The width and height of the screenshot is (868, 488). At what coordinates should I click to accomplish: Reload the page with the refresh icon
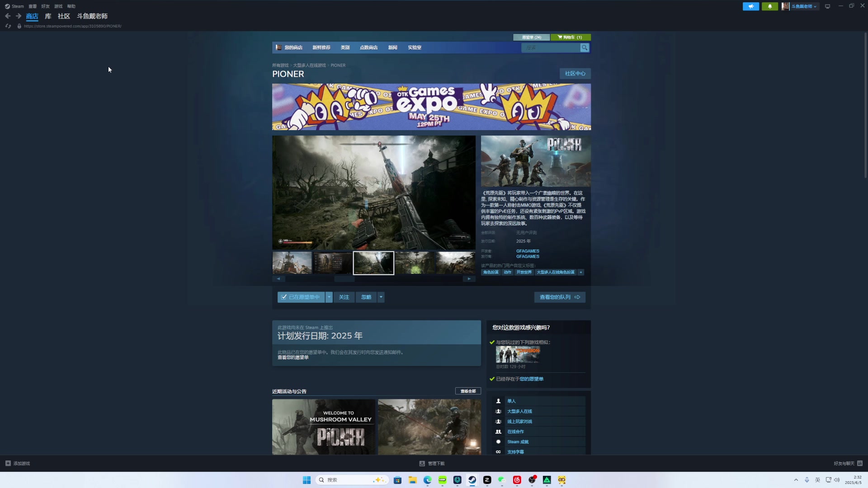click(x=8, y=26)
